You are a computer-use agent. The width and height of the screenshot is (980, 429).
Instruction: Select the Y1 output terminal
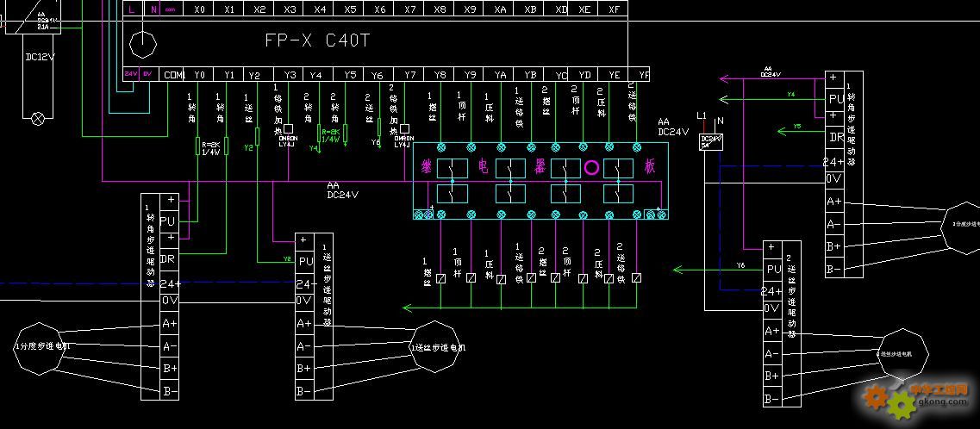pyautogui.click(x=229, y=74)
